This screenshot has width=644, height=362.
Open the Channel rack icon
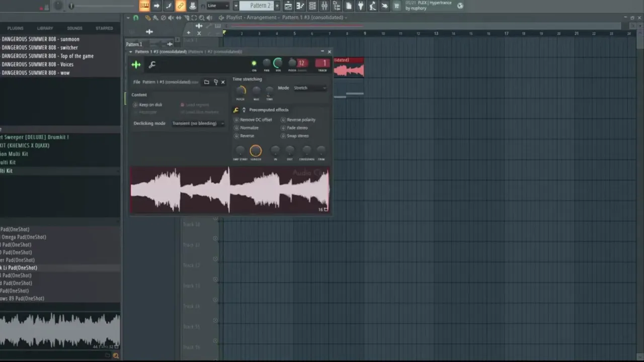click(312, 6)
